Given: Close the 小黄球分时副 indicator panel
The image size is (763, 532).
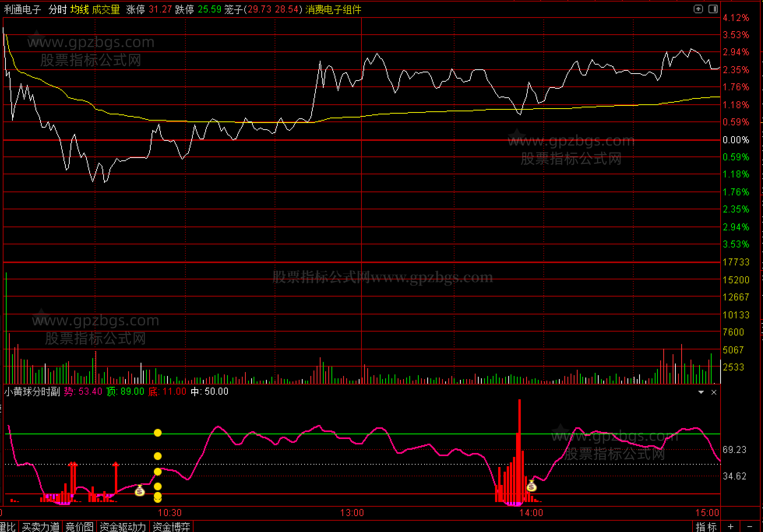Looking at the screenshot, I should click(714, 392).
